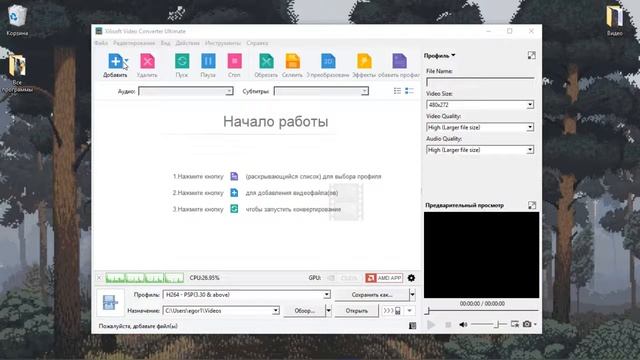Screen dimensions: 640x360
Task: Click the black preview video area
Action: (481, 255)
